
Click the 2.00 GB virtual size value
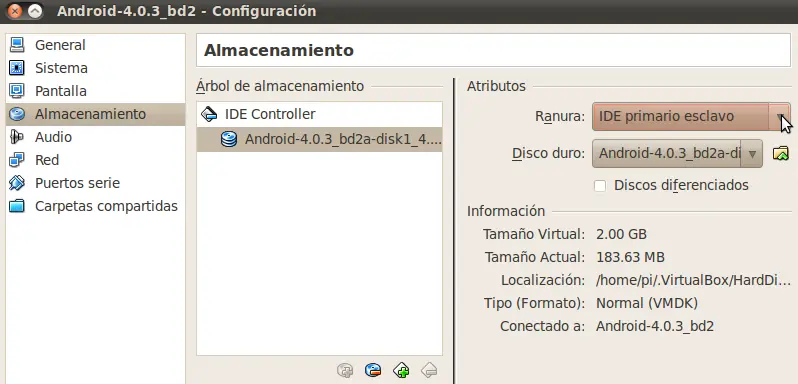tap(621, 234)
